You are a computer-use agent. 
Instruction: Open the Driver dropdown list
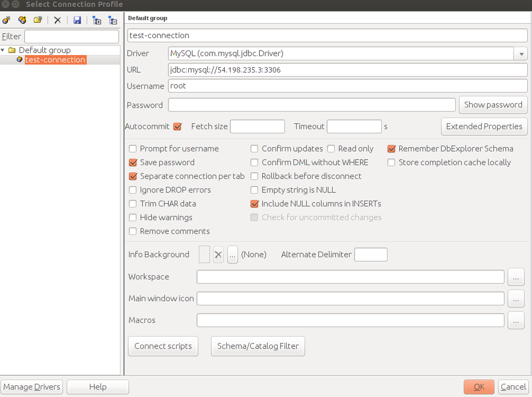(520, 53)
